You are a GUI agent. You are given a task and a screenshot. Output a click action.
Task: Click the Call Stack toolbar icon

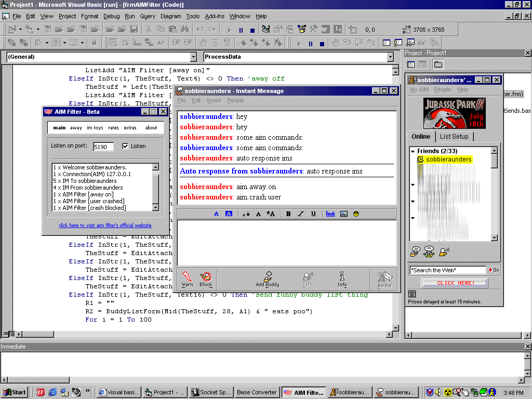[434, 43]
